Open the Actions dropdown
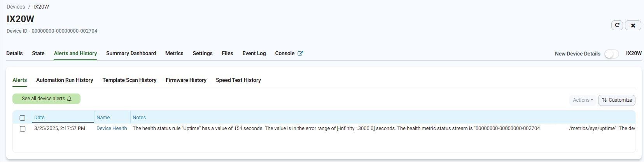Viewport: 644px width, 163px height. 583,100
